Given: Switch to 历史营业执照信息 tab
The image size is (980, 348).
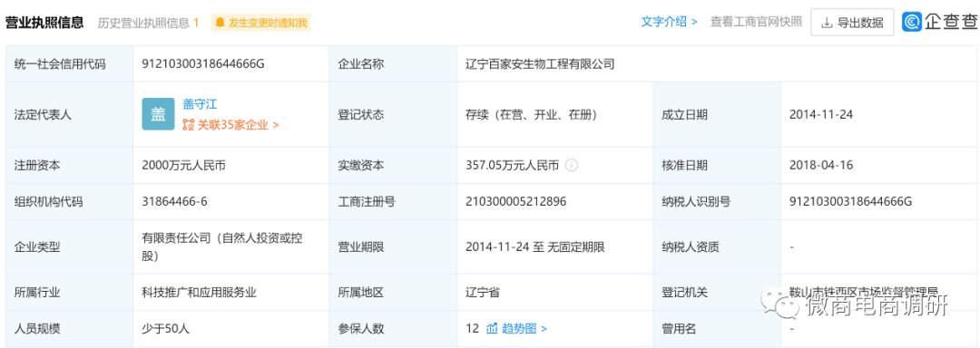Looking at the screenshot, I should [x=148, y=23].
